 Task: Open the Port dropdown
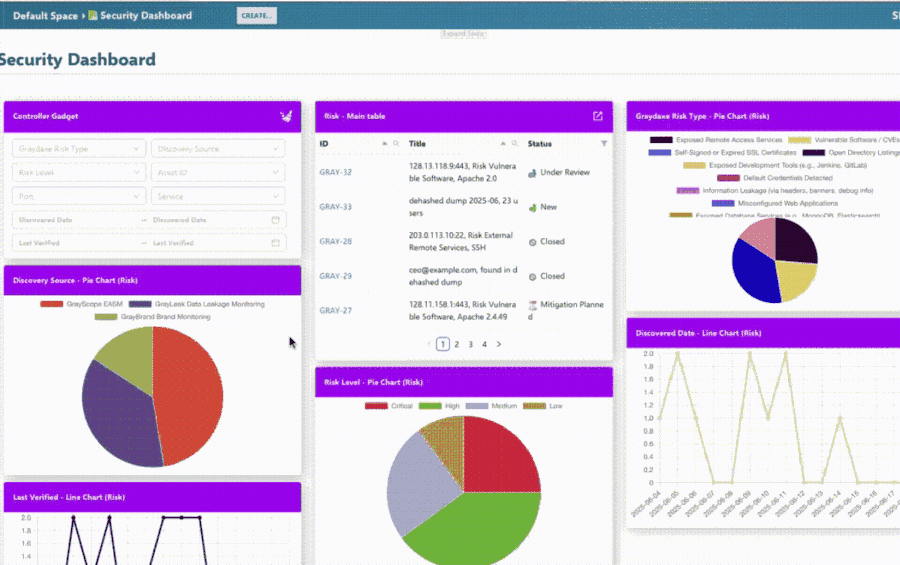[x=77, y=196]
